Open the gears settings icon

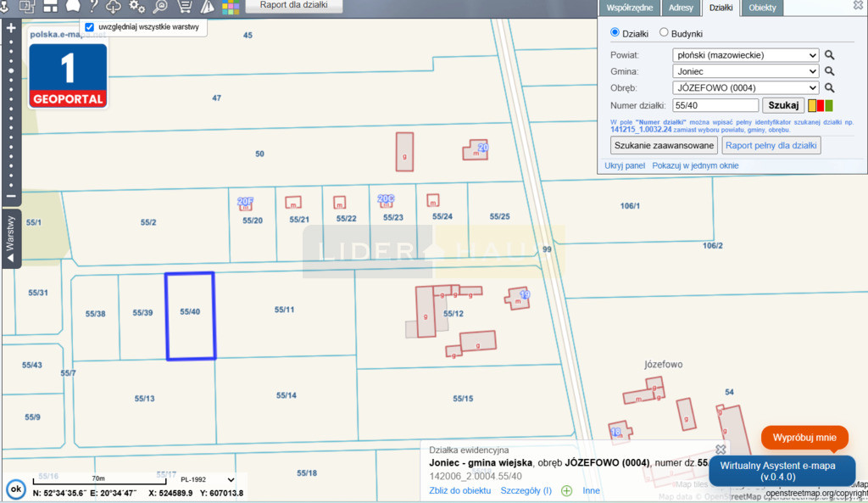point(136,6)
